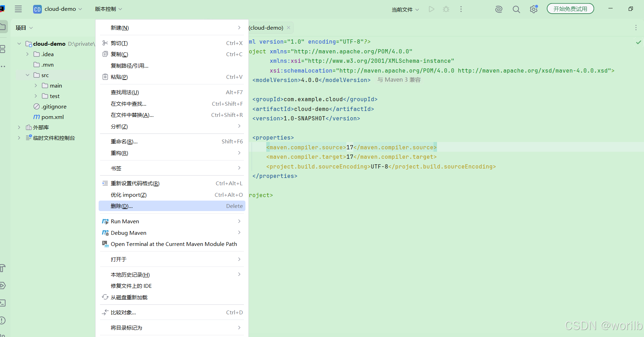This screenshot has height=337, width=644.
Task: Choose 在文件中替换(A)... menu entry
Action: click(x=172, y=115)
